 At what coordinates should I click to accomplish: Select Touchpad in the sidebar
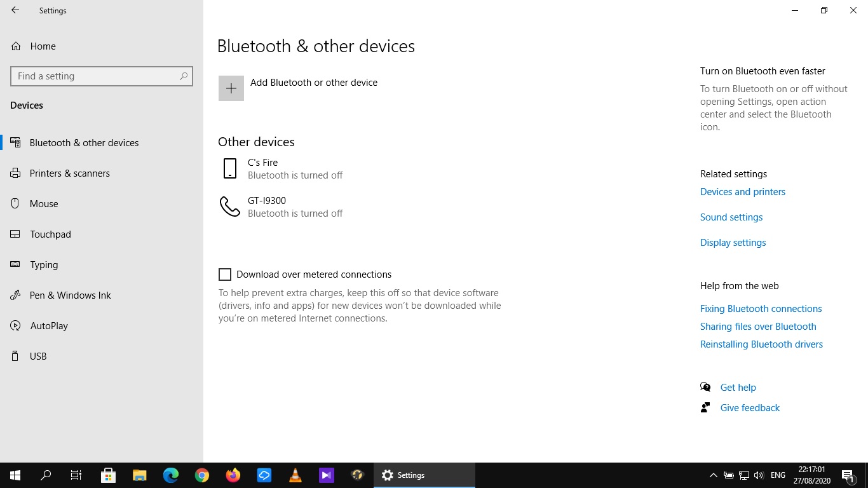(50, 234)
